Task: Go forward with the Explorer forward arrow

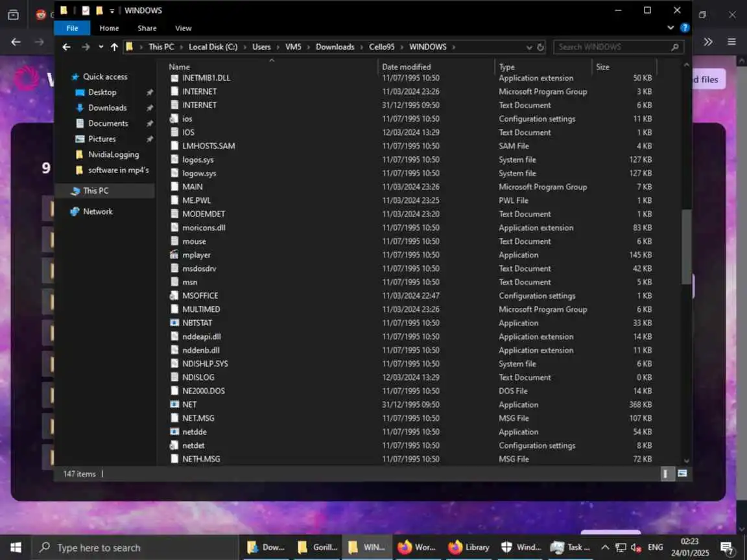Action: pos(86,47)
